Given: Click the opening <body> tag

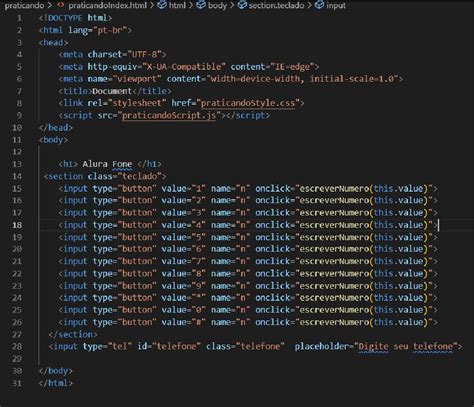Looking at the screenshot, I should [53, 140].
